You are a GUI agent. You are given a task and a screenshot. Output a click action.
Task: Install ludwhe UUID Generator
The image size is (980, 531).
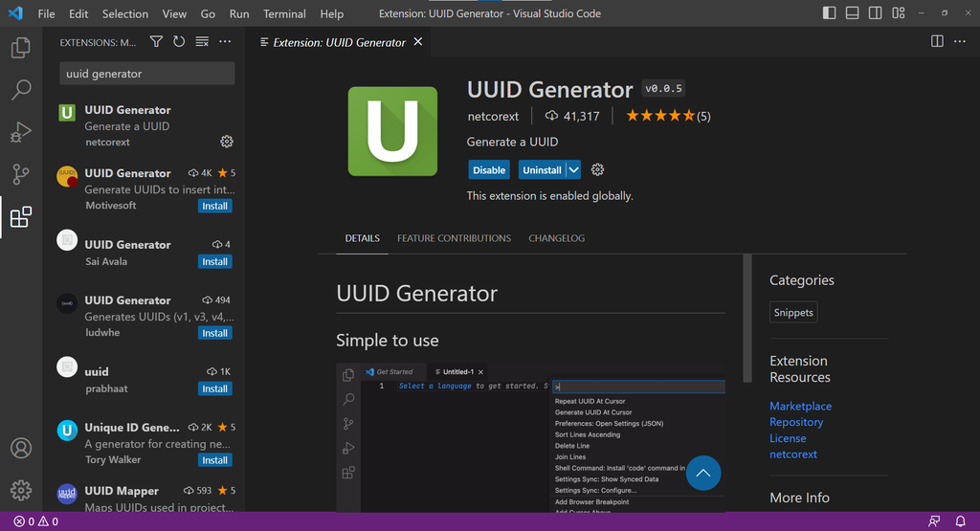(215, 333)
